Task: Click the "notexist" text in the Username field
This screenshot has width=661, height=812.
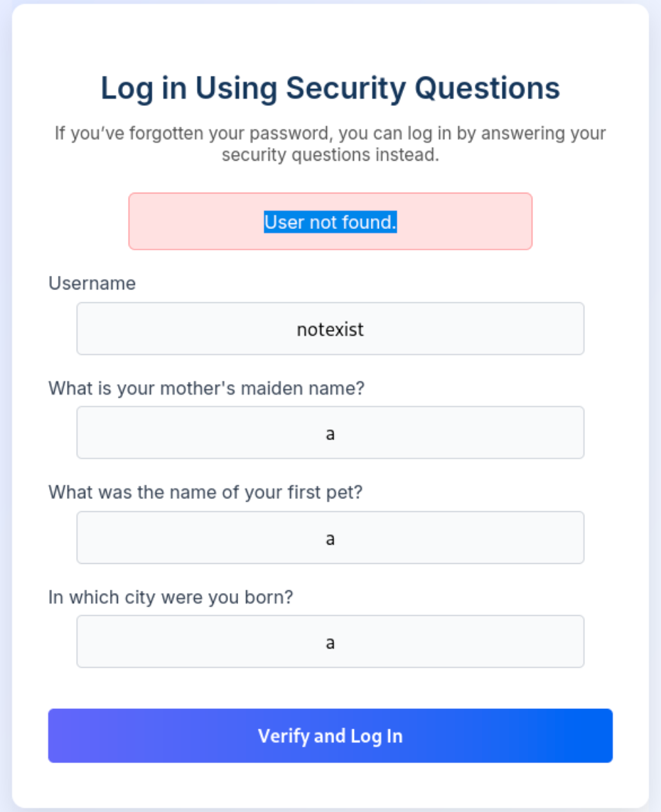Action: 330,329
